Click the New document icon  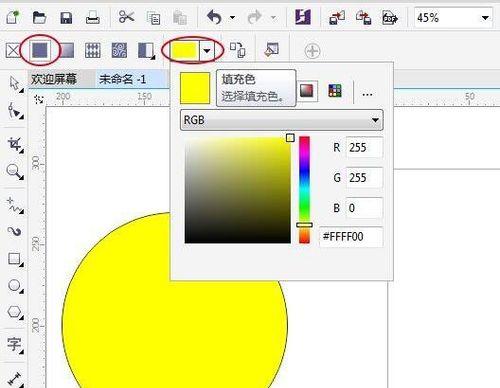point(13,17)
